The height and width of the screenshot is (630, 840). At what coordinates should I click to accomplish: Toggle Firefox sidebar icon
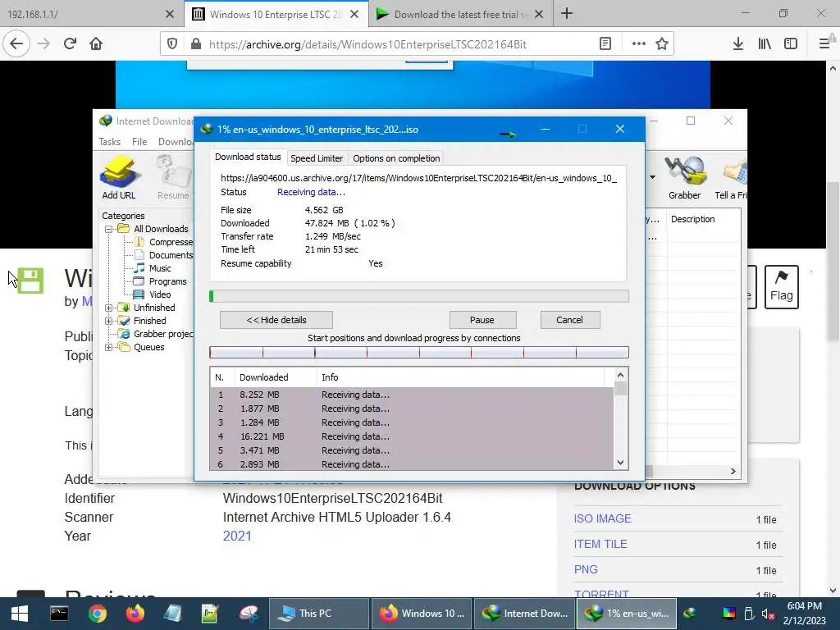click(791, 44)
